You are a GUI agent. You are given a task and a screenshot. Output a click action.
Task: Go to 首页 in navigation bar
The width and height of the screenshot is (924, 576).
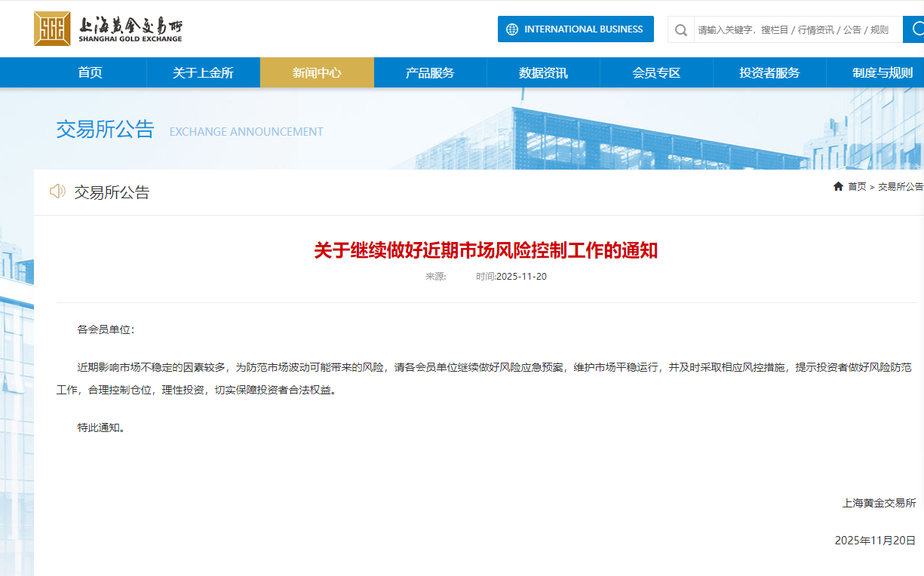coord(90,73)
